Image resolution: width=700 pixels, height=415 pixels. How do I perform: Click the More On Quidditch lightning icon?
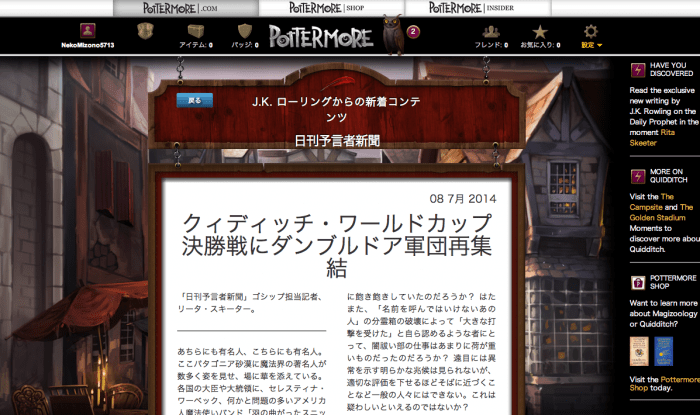pos(638,176)
